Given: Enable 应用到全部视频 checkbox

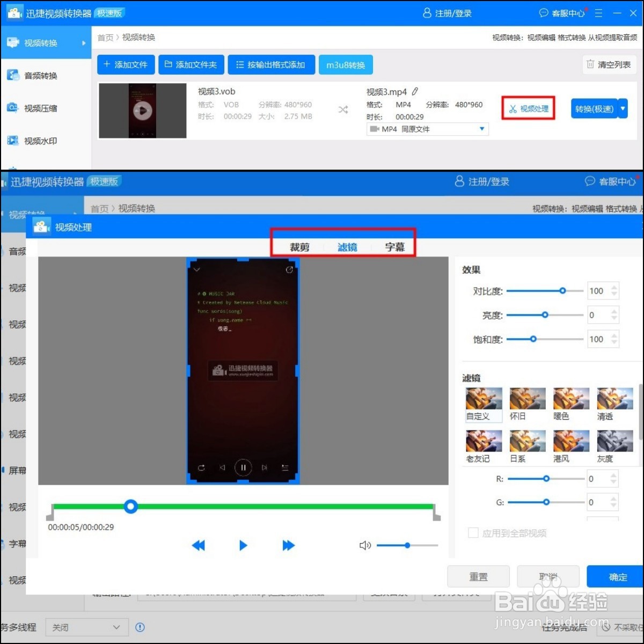Looking at the screenshot, I should (x=473, y=533).
